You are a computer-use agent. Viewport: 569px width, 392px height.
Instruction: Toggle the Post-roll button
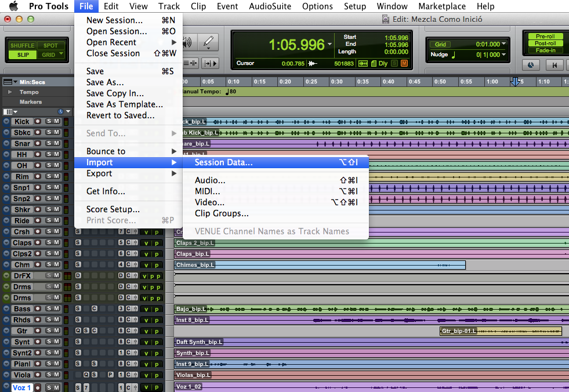(545, 43)
